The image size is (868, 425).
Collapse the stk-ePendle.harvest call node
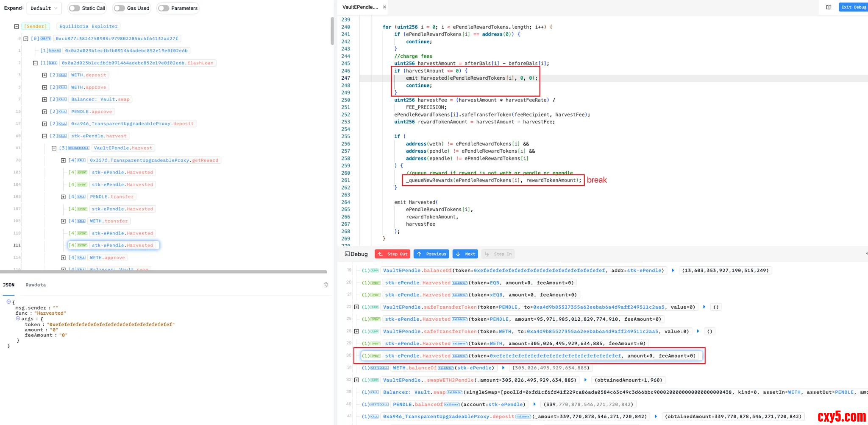tap(45, 136)
